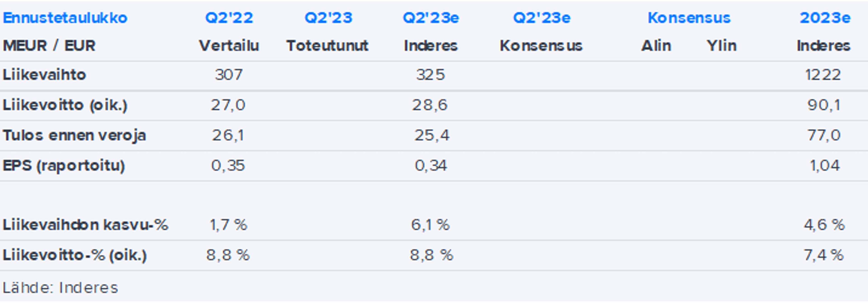868x305 pixels.
Task: Select the Vertailu subheader
Action: click(x=229, y=46)
